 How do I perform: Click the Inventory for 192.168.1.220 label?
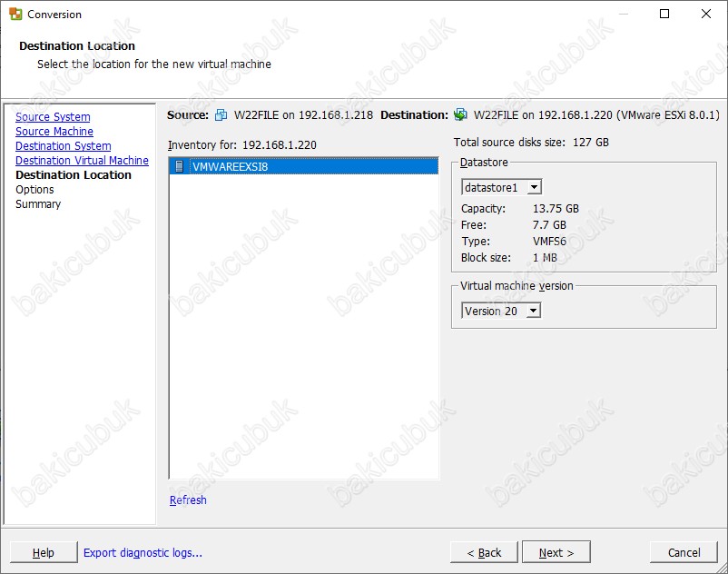(x=241, y=145)
